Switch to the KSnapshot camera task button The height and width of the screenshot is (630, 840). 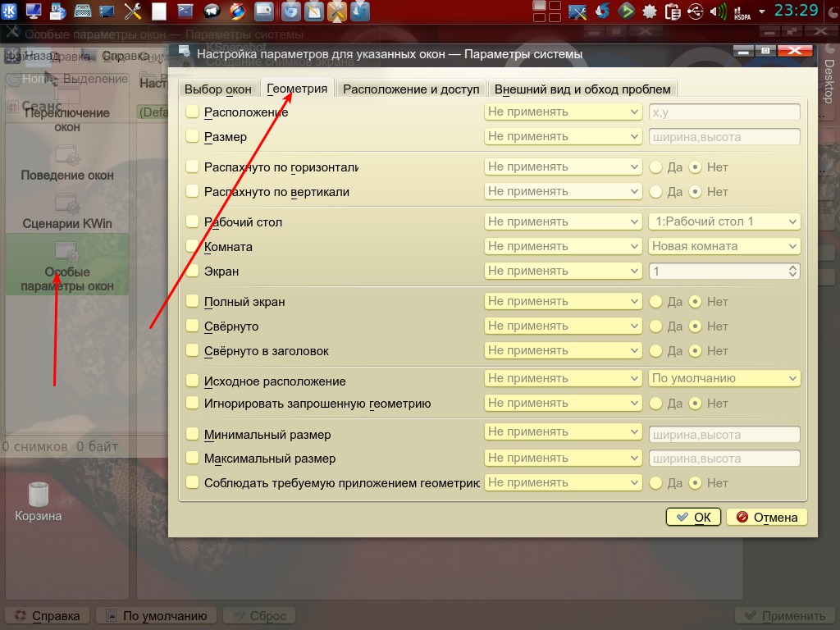[x=263, y=11]
